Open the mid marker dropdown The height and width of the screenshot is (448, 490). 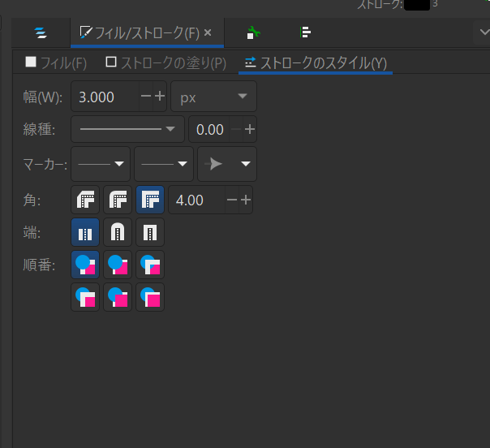click(x=164, y=164)
